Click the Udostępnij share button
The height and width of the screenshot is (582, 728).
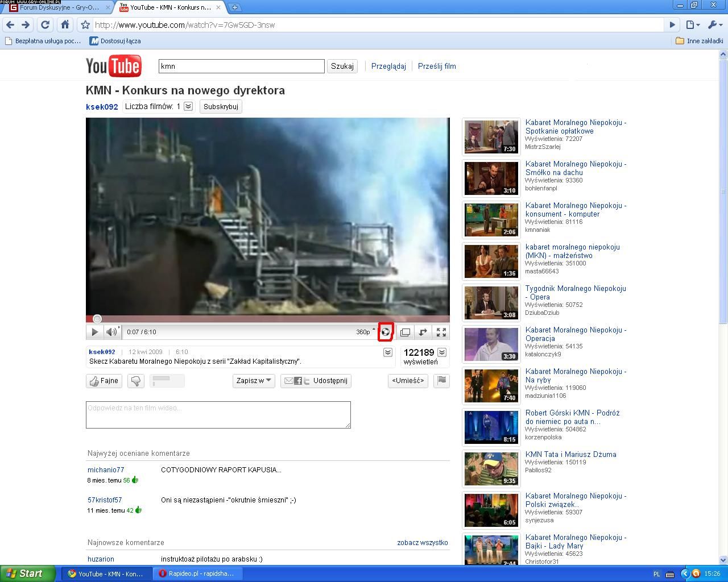(316, 381)
